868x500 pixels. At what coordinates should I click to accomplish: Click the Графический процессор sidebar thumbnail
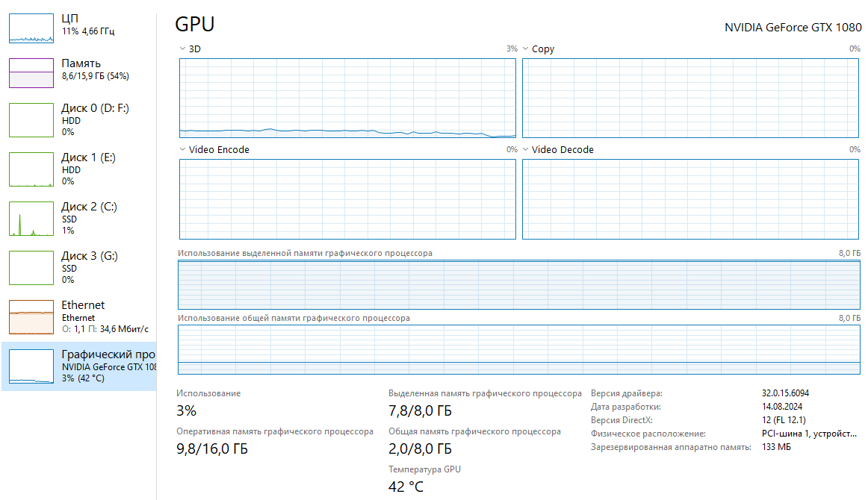tap(31, 366)
